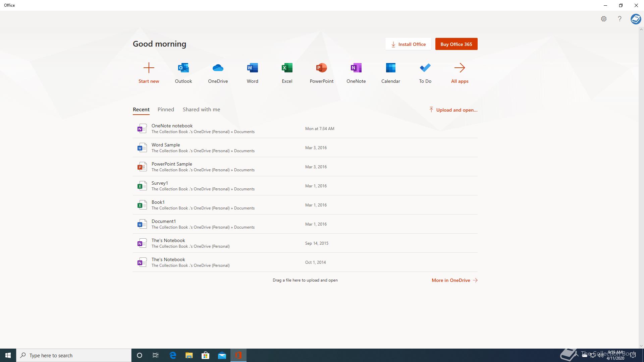The height and width of the screenshot is (362, 644).
Task: Switch to the Pinned tab
Action: click(166, 110)
